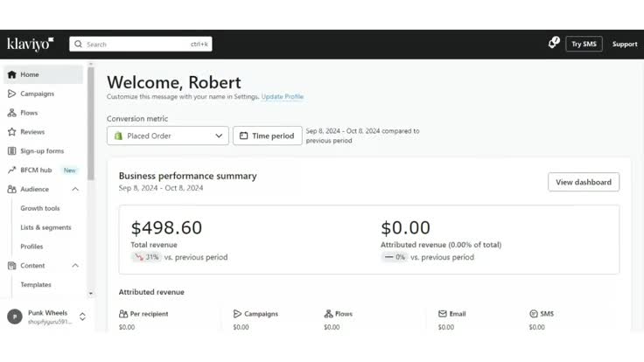This screenshot has width=644, height=362.
Task: Open Reviews star icon
Action: 12,132
